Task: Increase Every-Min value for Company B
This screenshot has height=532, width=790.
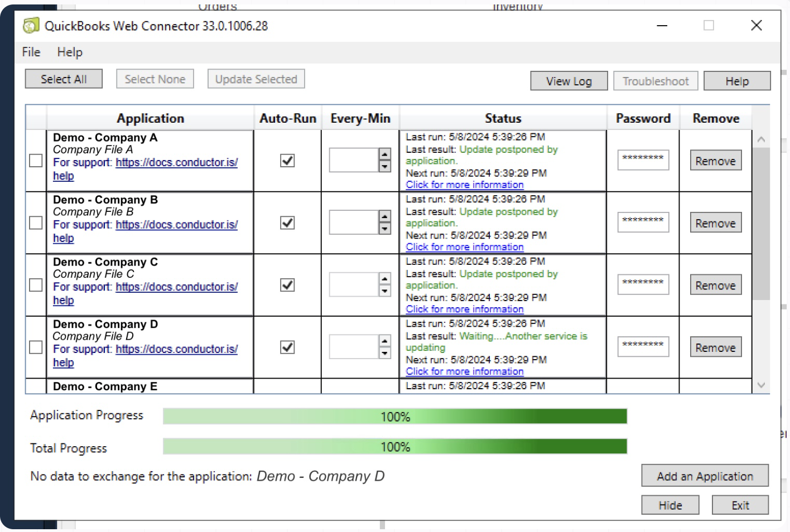Action: pyautogui.click(x=384, y=217)
